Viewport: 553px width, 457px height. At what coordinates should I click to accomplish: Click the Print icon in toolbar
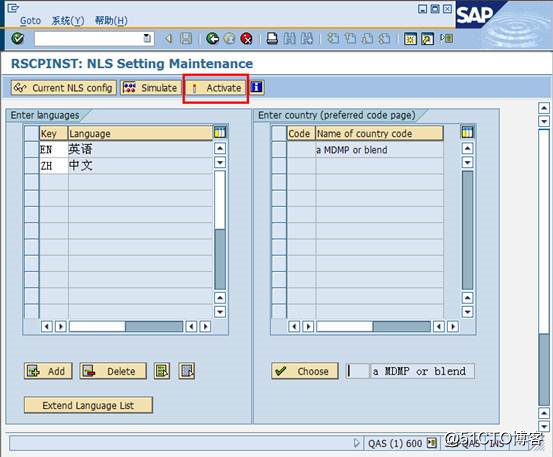[x=272, y=38]
